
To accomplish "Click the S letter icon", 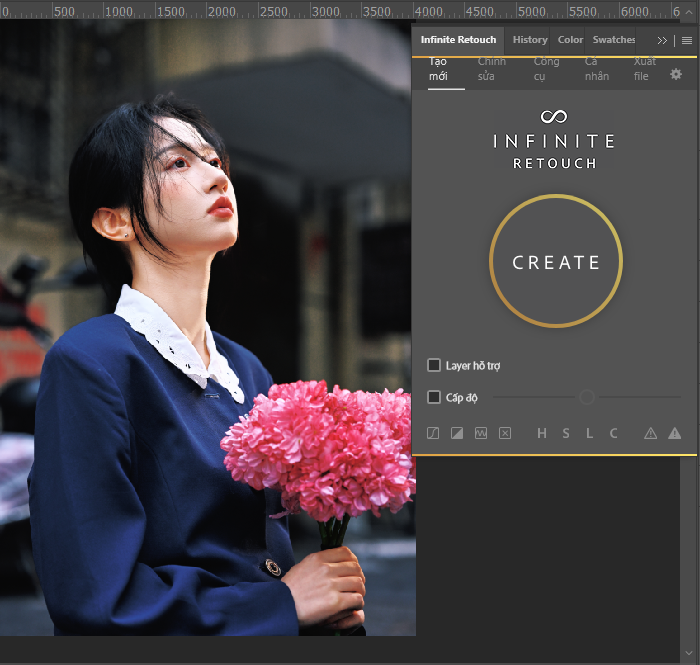I will tap(566, 433).
